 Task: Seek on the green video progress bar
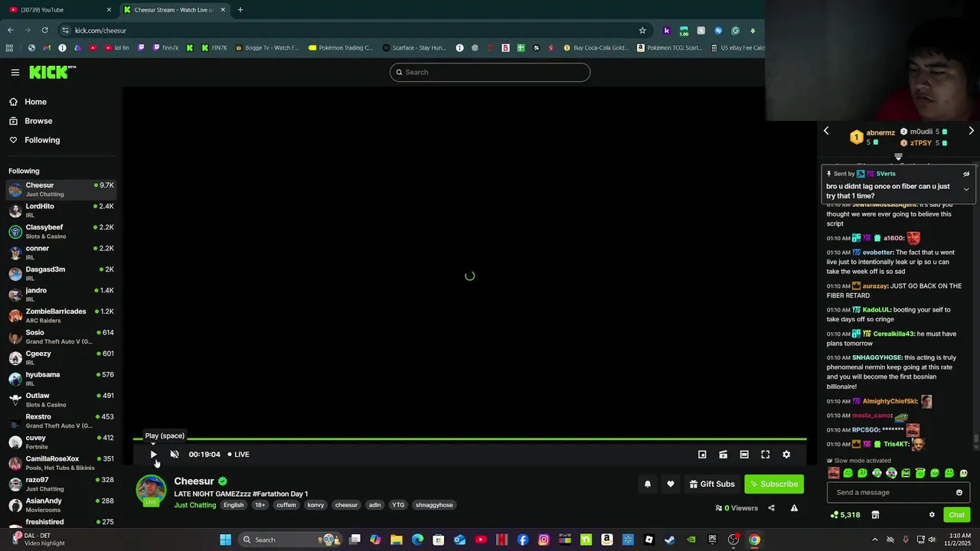click(x=469, y=439)
